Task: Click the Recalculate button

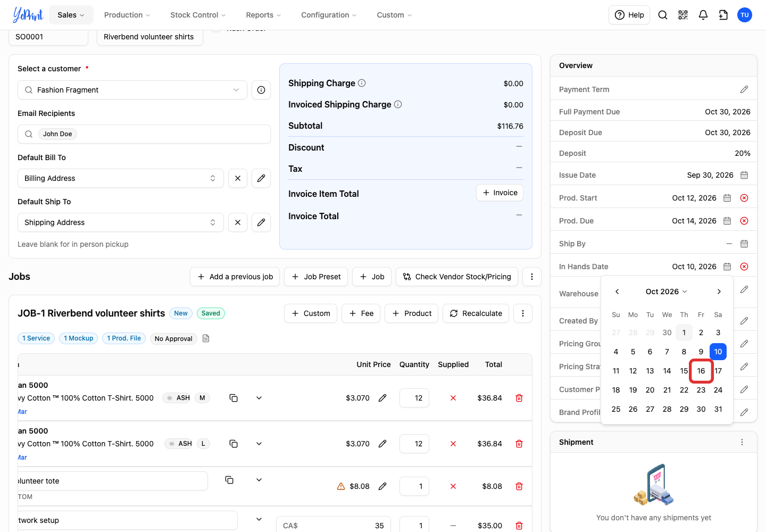Action: (x=476, y=313)
